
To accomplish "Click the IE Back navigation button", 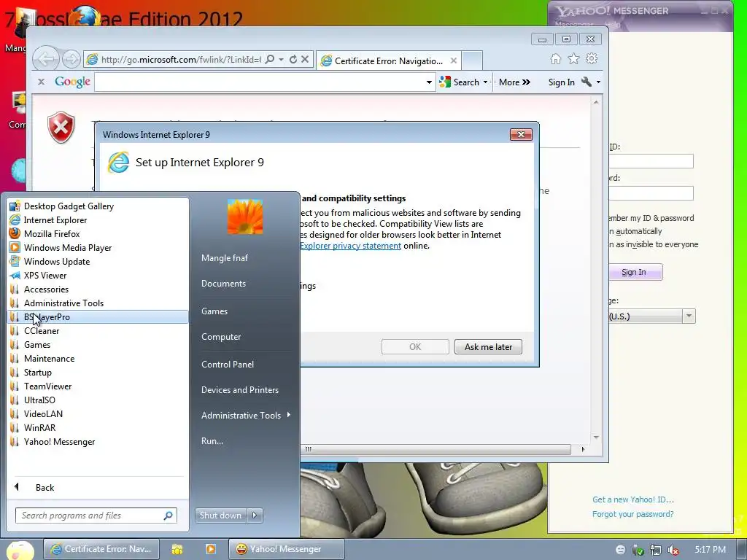I will [46, 59].
